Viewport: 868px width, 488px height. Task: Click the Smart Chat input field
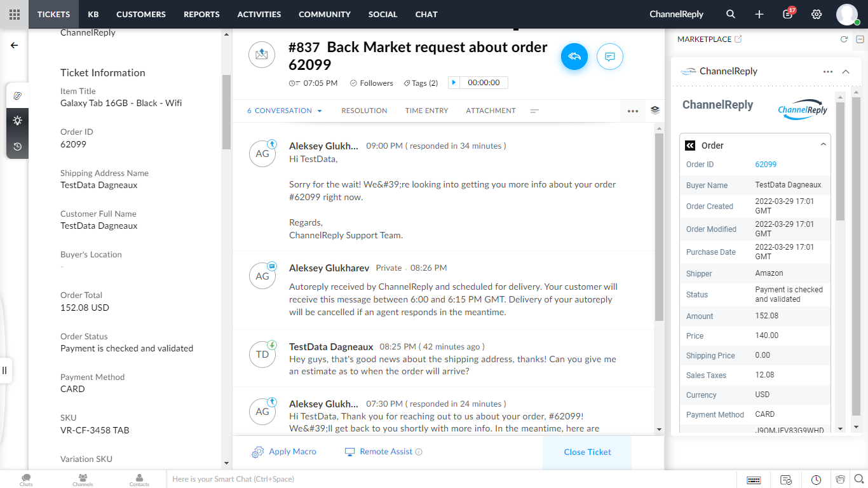451,479
